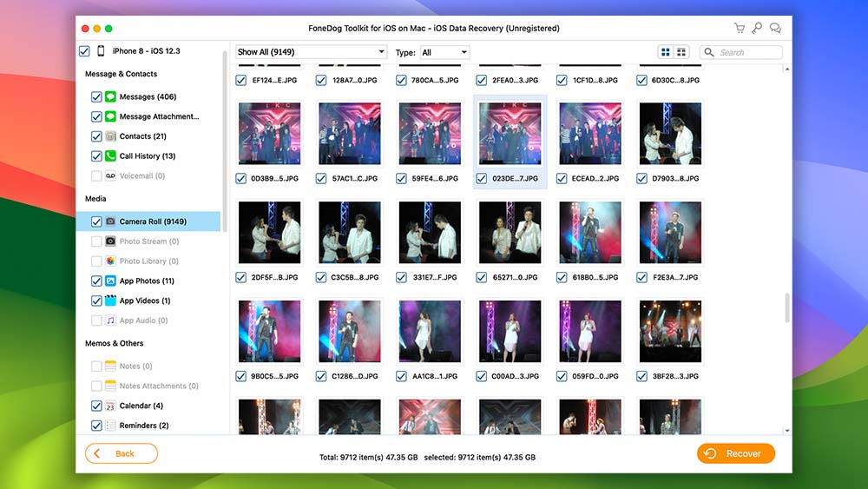Click the App Audio music note icon
Viewport: 868px width, 489px height.
tap(110, 320)
